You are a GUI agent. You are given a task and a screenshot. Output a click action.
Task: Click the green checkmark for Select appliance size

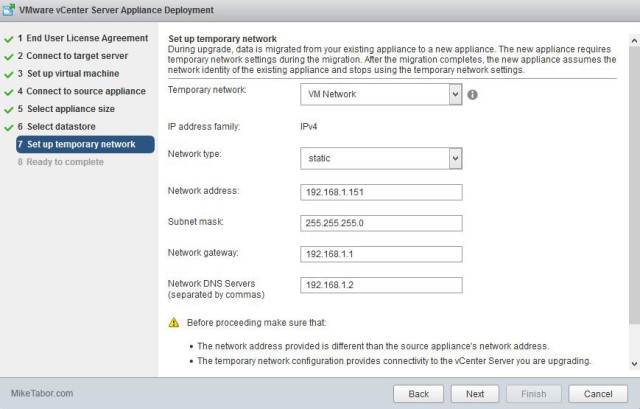(x=9, y=110)
